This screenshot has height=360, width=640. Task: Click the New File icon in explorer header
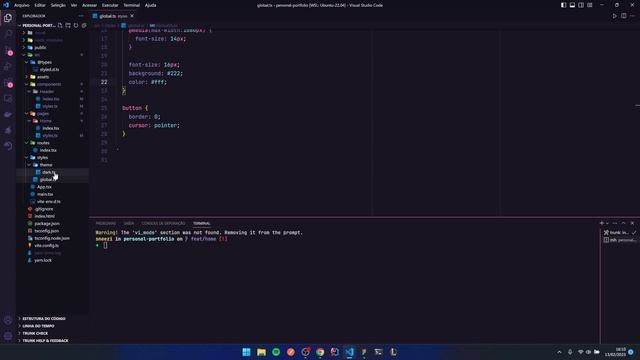pyautogui.click(x=60, y=25)
